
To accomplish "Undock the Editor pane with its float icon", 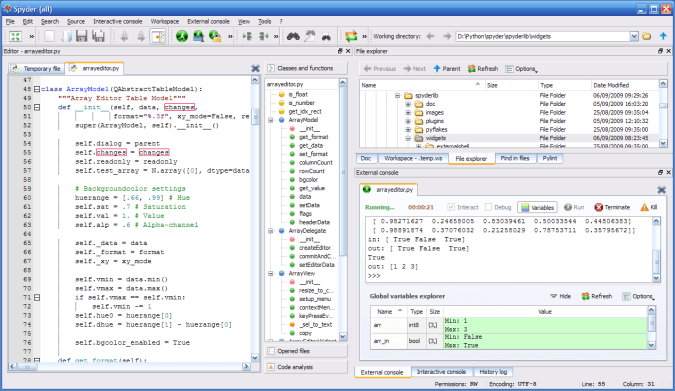I will pos(340,51).
